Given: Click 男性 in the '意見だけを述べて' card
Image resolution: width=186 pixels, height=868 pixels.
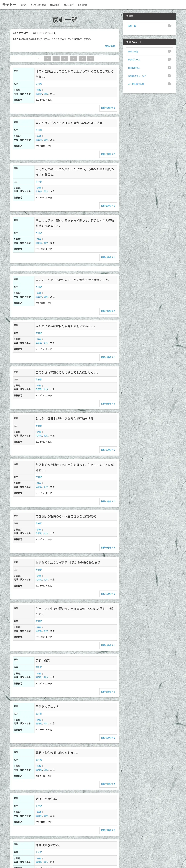Looking at the screenshot, I should pyautogui.click(x=46, y=140).
